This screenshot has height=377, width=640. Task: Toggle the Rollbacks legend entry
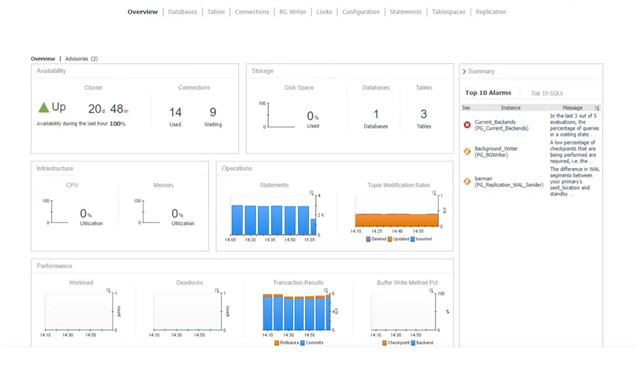(x=287, y=343)
